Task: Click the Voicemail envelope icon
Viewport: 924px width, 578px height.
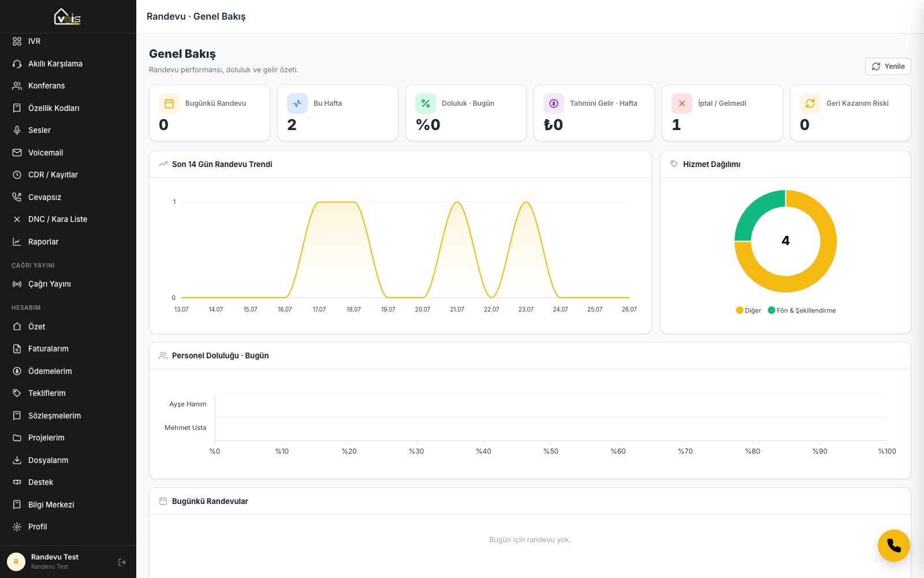Action: click(x=17, y=153)
